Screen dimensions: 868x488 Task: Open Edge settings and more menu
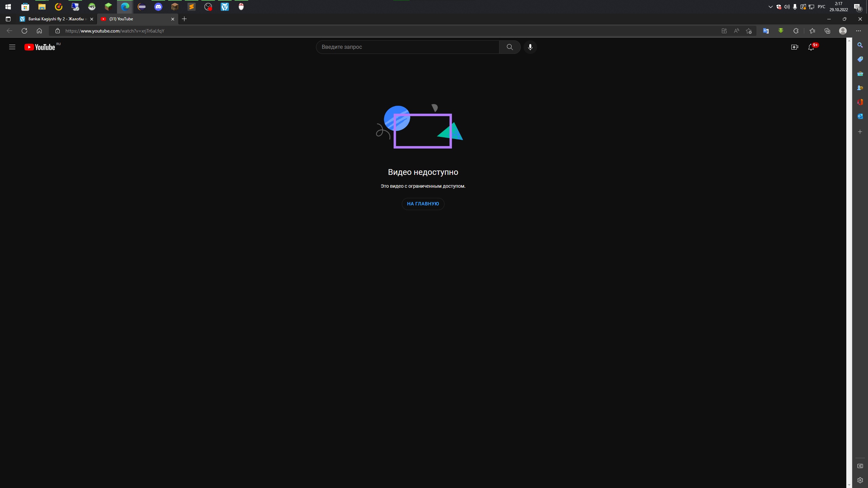point(858,31)
